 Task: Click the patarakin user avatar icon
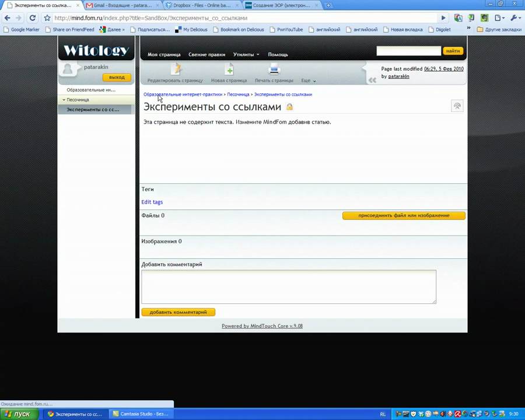pyautogui.click(x=68, y=69)
